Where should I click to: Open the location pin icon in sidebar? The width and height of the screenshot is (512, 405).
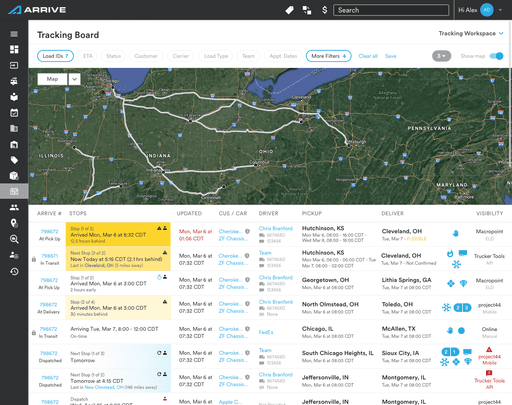coord(14,223)
